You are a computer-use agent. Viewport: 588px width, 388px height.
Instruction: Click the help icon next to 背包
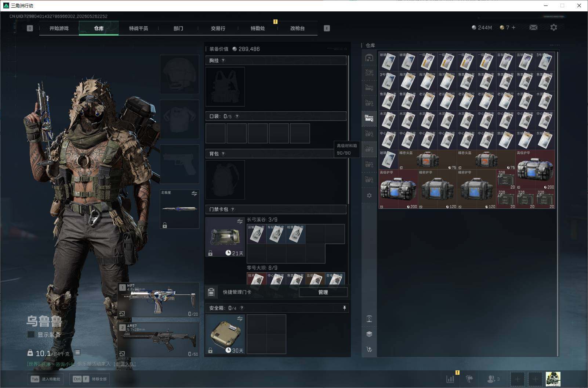tap(223, 154)
